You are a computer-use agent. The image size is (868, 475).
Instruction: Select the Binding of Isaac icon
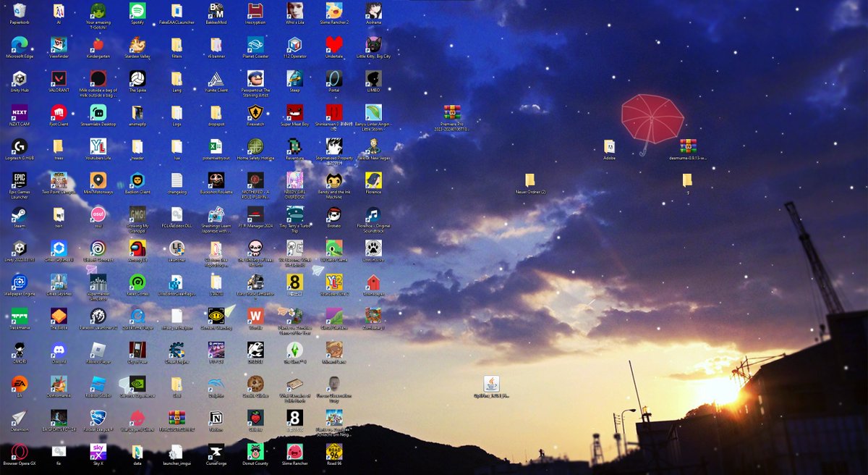(255, 248)
